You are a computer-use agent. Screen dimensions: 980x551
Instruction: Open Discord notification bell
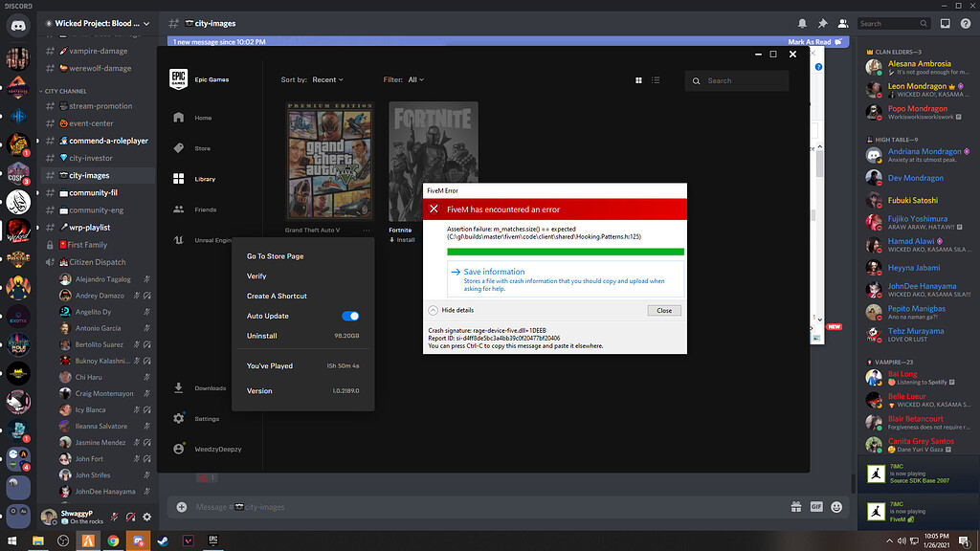(x=802, y=23)
